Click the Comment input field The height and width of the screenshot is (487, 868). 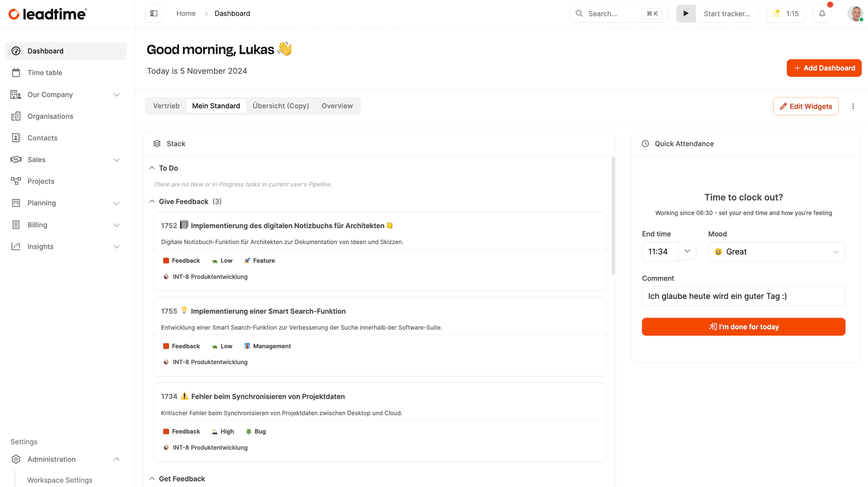(743, 296)
